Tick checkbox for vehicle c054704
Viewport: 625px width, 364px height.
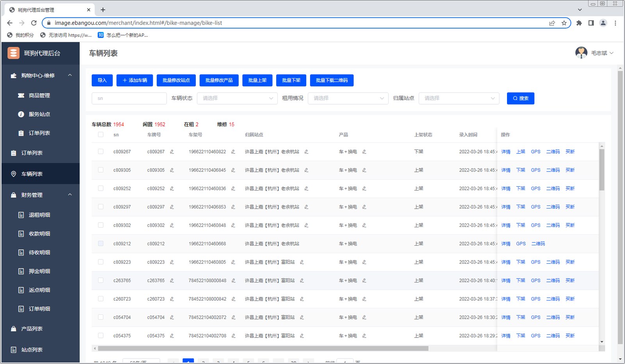tap(101, 317)
